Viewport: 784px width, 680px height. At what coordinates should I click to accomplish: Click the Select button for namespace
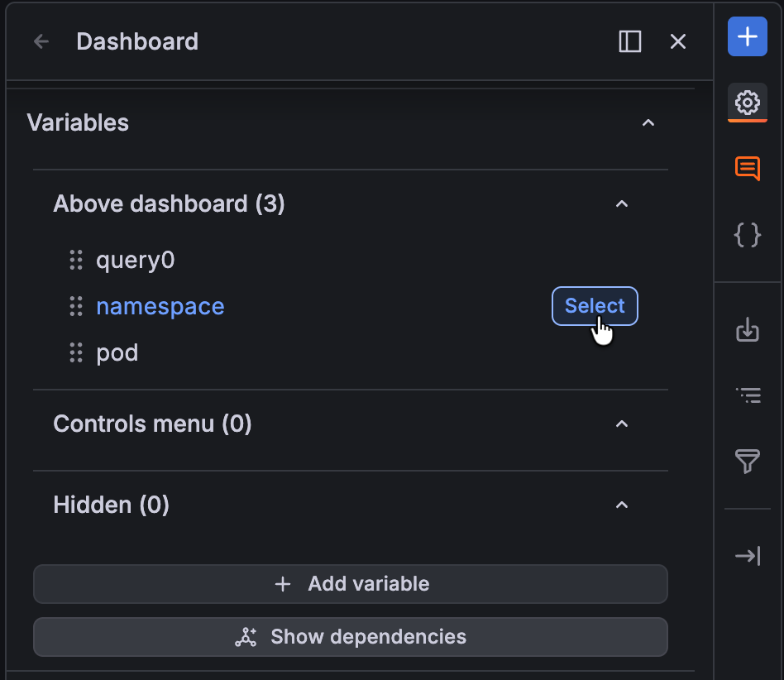coord(595,306)
